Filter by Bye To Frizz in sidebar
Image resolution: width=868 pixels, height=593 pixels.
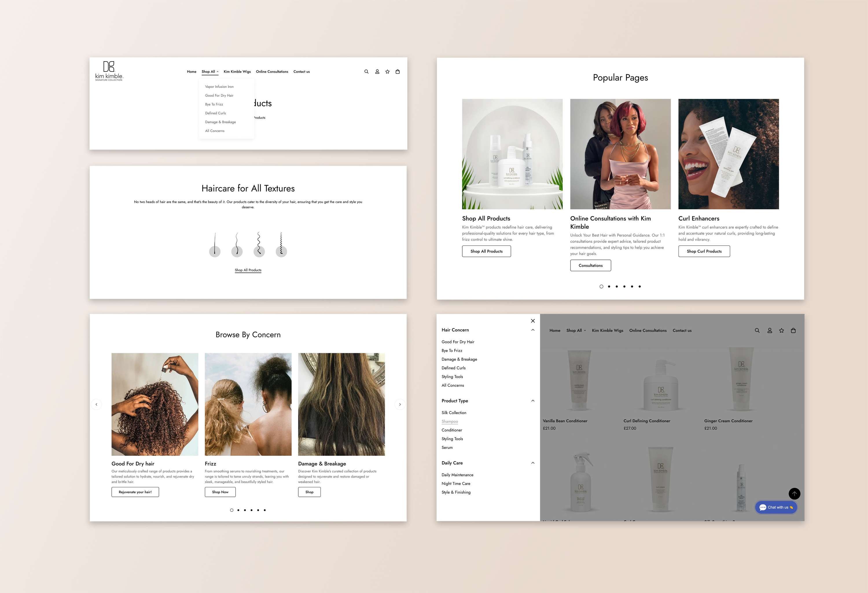(x=452, y=350)
